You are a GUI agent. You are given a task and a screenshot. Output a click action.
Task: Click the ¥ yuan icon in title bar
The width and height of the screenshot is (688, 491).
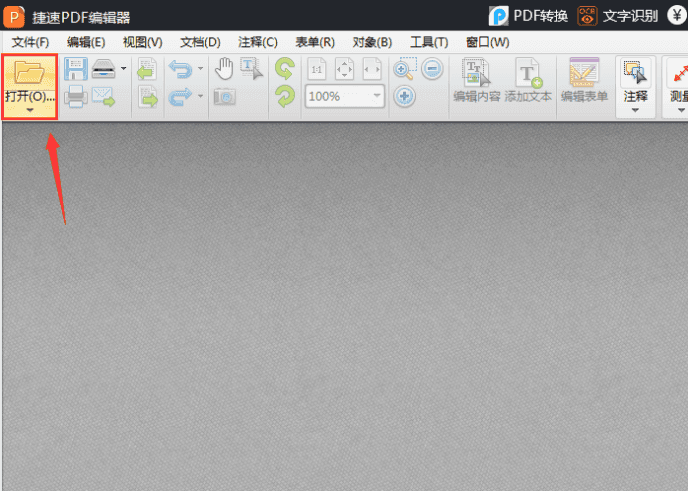[x=677, y=15]
